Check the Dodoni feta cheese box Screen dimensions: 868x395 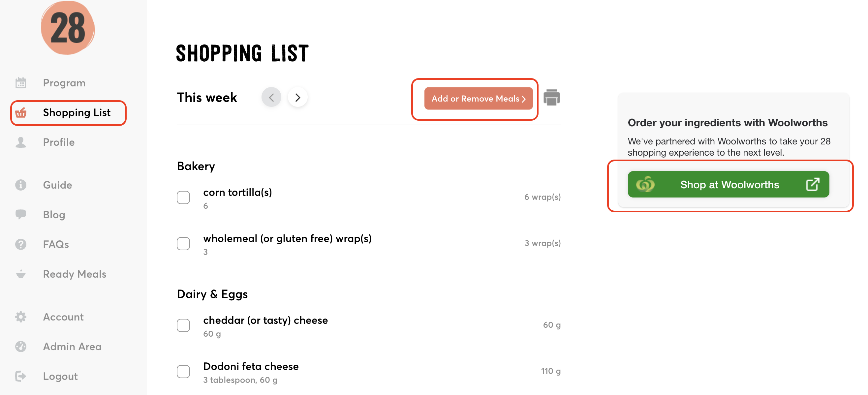(x=183, y=372)
